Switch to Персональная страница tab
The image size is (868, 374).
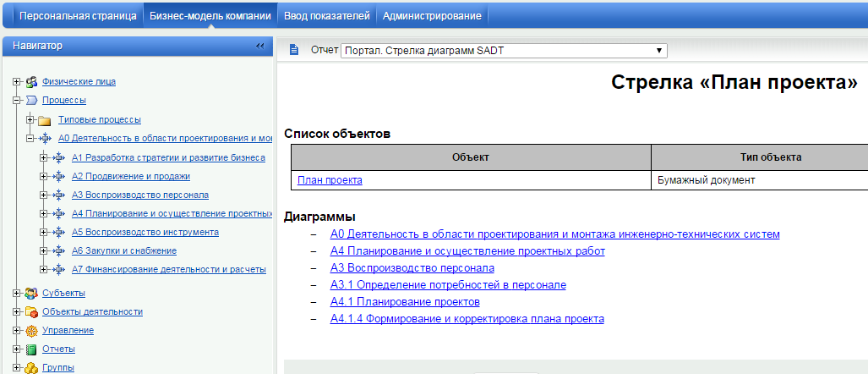(x=77, y=16)
